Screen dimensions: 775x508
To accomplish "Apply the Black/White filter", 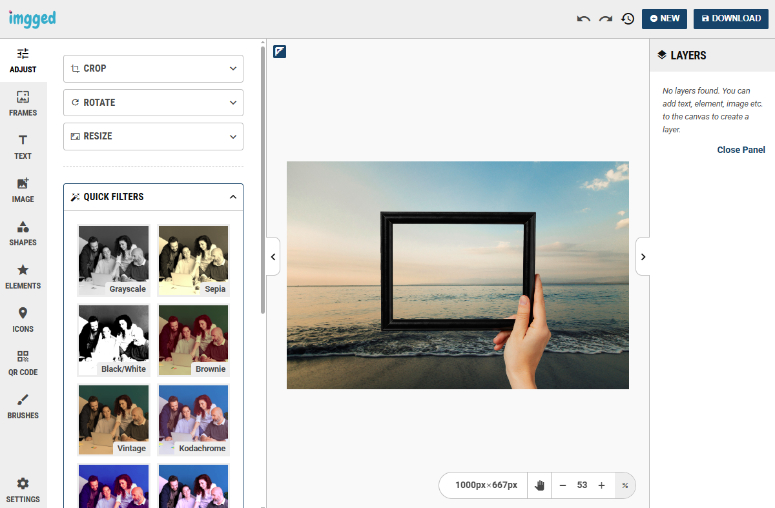I will point(114,340).
